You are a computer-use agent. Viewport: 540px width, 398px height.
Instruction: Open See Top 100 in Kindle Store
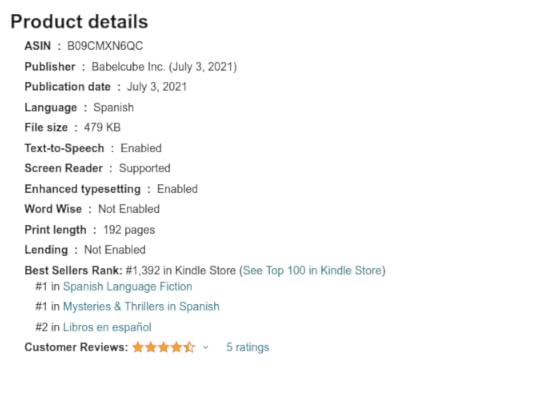[313, 270]
